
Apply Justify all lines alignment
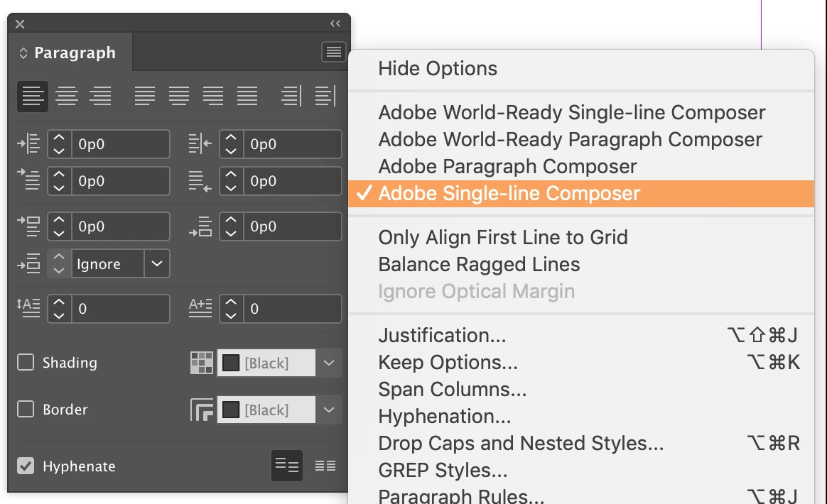tap(247, 97)
